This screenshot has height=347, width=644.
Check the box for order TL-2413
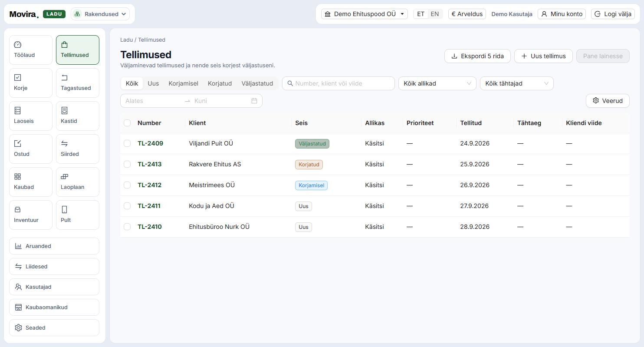pos(127,164)
